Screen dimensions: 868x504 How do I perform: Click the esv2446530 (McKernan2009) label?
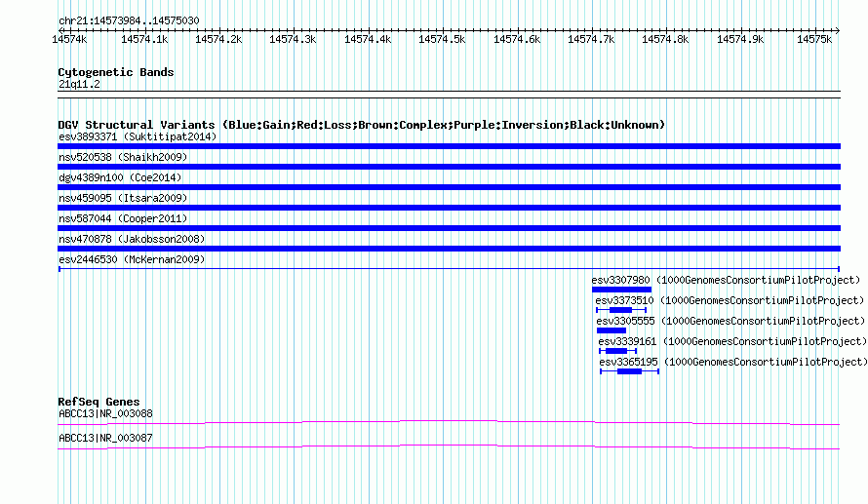(132, 259)
